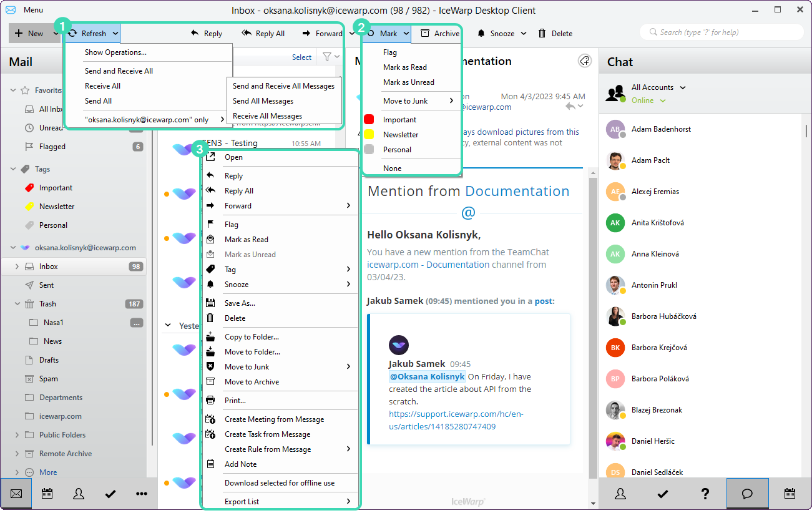812x518 pixels.
Task: Click Create Meeting from Message icon
Action: (210, 419)
